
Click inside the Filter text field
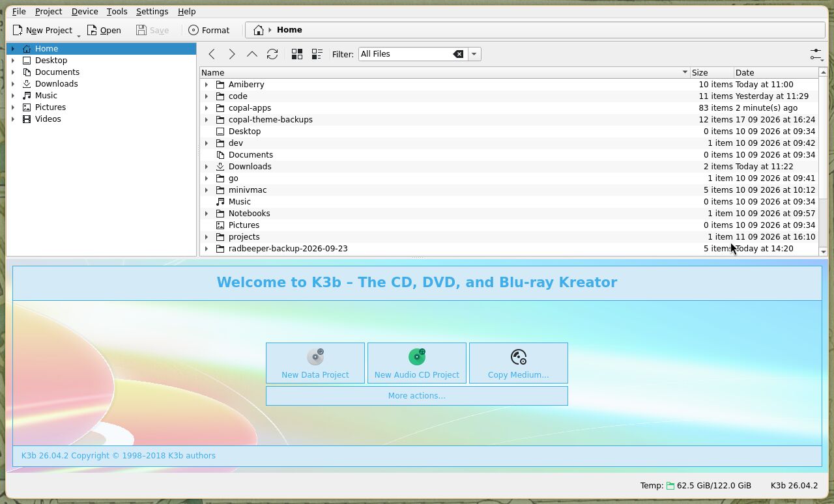[x=405, y=54]
